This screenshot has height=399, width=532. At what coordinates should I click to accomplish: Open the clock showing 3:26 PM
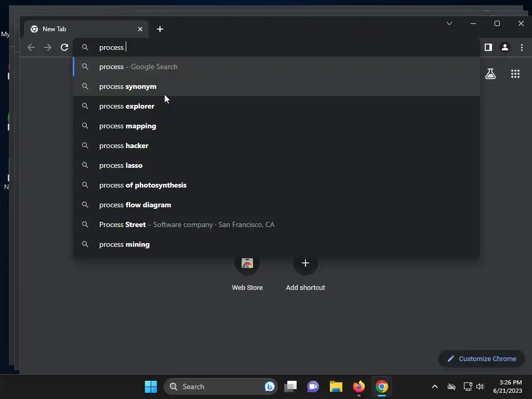click(508, 387)
